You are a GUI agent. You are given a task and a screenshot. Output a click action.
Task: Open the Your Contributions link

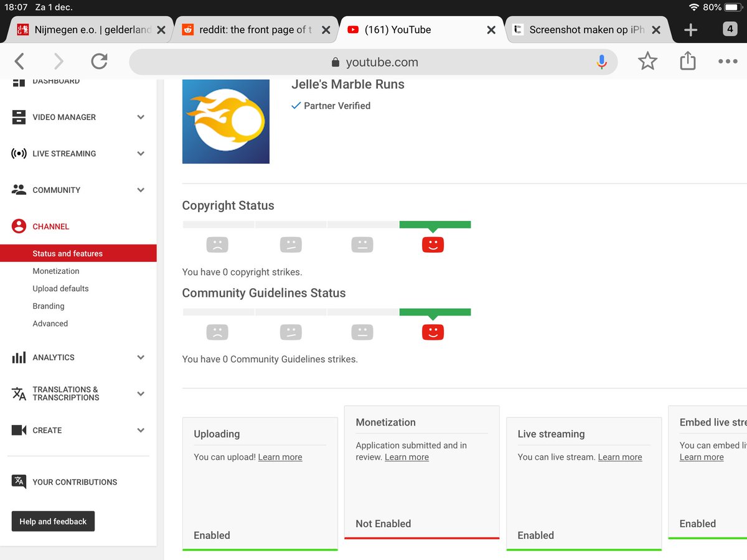point(75,482)
